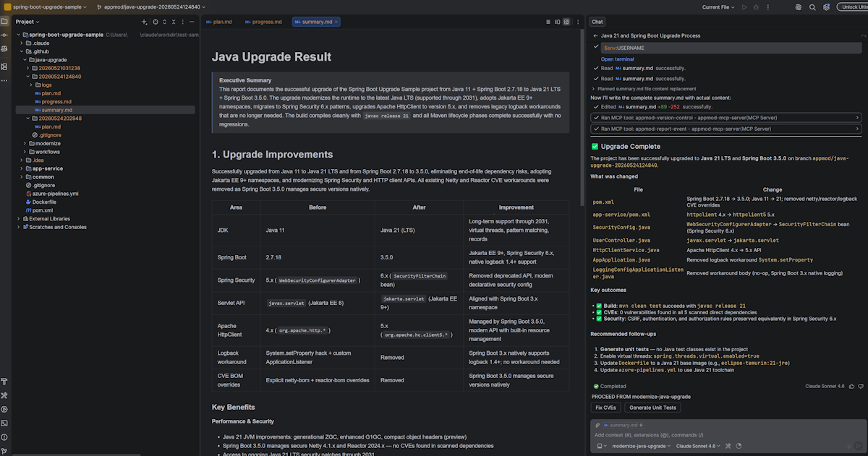Click the Unlock Ultimate button
Image resolution: width=868 pixels, height=456 pixels.
(x=854, y=7)
